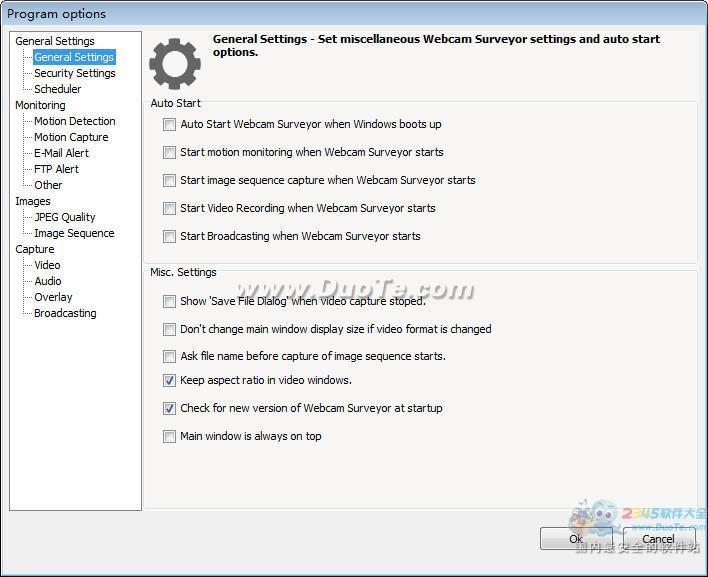708x577 pixels.
Task: Click the large gear General Settings icon
Action: tap(175, 64)
